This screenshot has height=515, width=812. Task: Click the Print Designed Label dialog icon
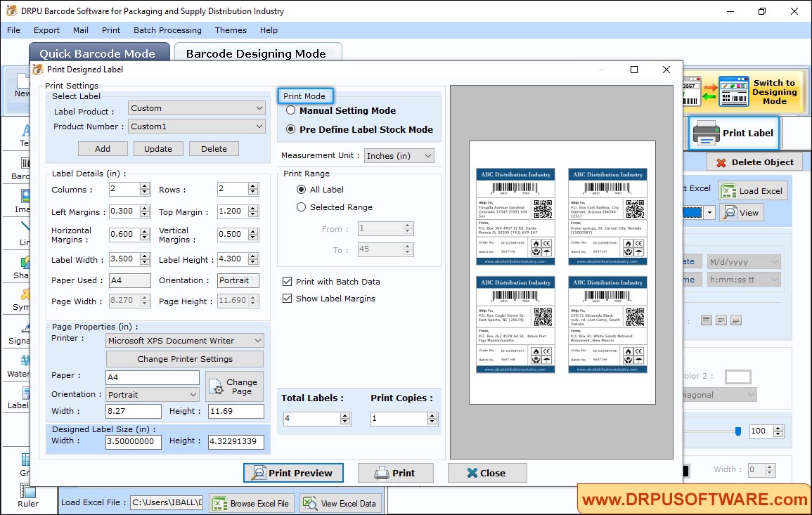coord(38,70)
